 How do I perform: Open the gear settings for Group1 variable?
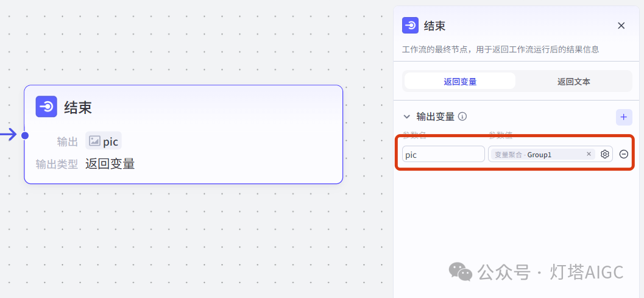tap(604, 154)
